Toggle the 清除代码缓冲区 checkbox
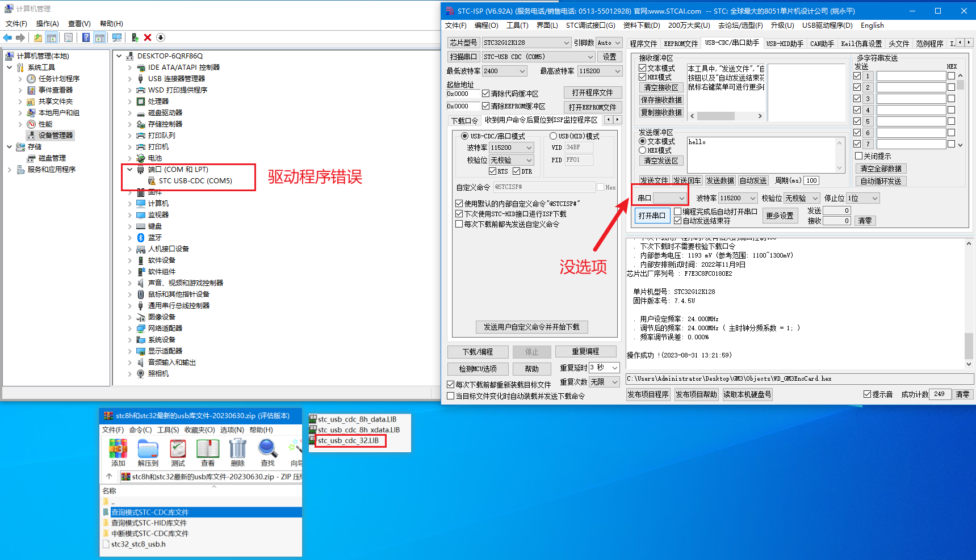The width and height of the screenshot is (976, 560). [x=486, y=94]
